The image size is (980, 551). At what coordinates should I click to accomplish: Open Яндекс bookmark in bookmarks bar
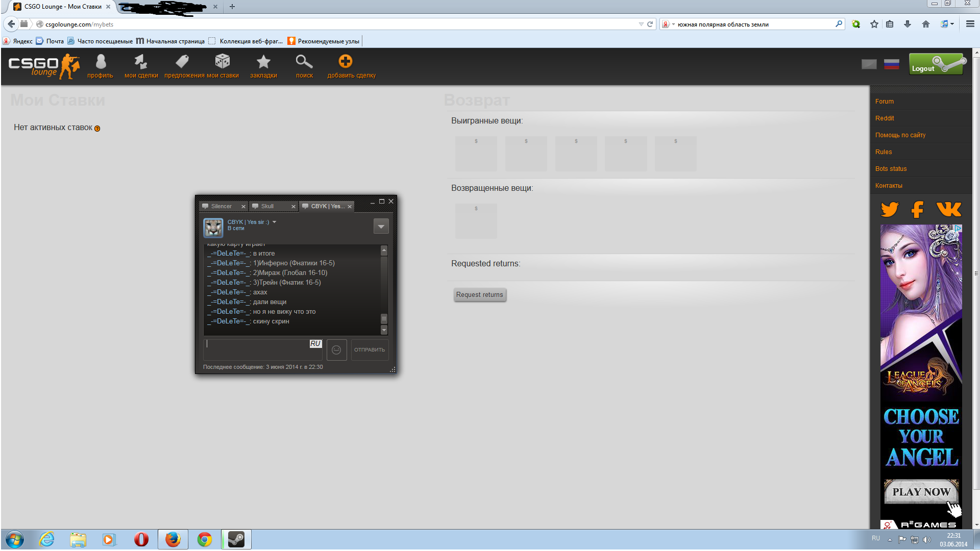tap(18, 41)
